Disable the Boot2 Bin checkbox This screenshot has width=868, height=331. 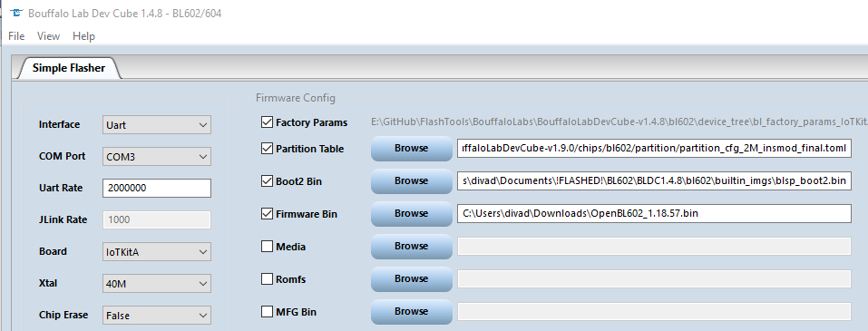pyautogui.click(x=267, y=181)
